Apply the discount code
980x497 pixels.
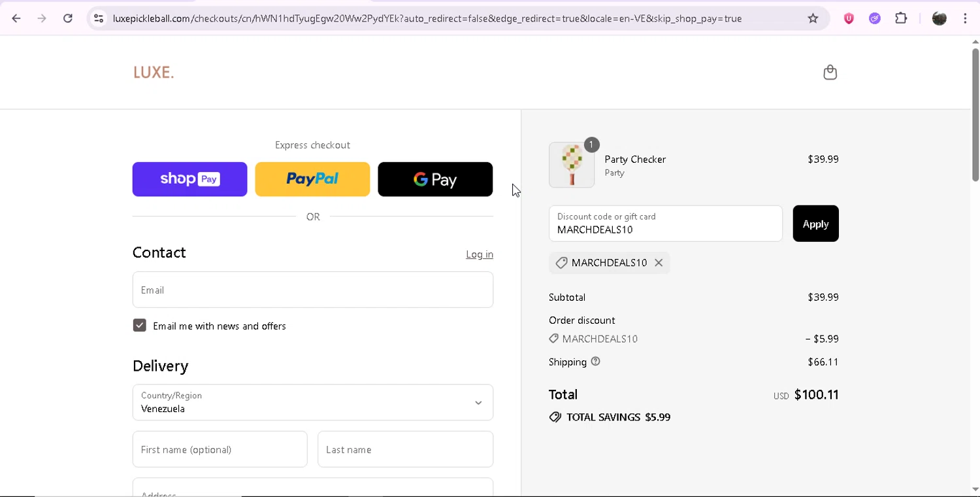point(815,224)
